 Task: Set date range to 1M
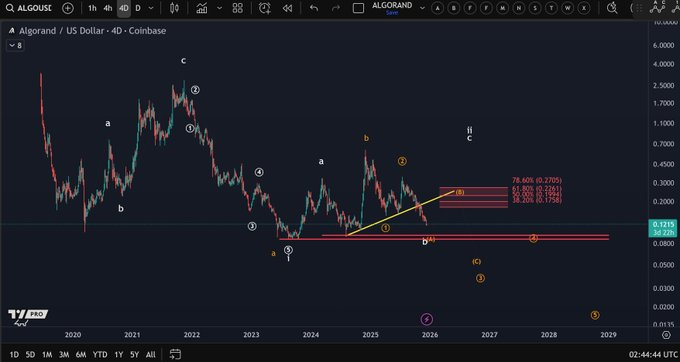[47, 355]
